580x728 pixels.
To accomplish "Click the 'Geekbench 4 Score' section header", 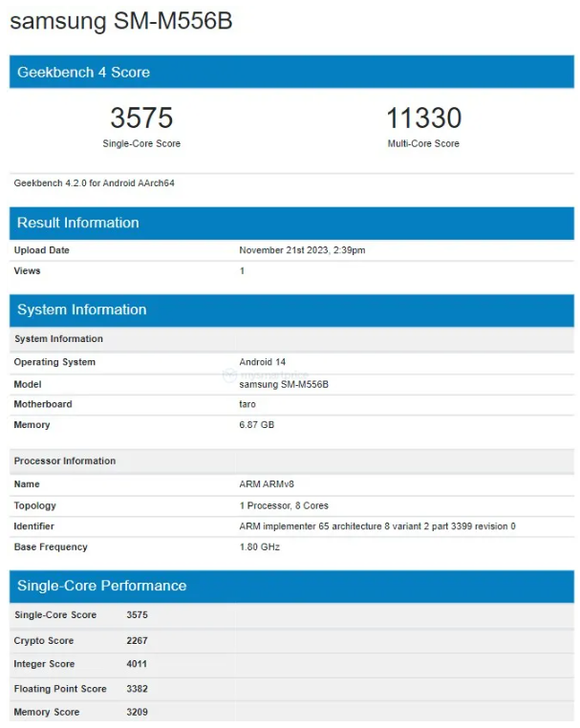I will coord(291,72).
